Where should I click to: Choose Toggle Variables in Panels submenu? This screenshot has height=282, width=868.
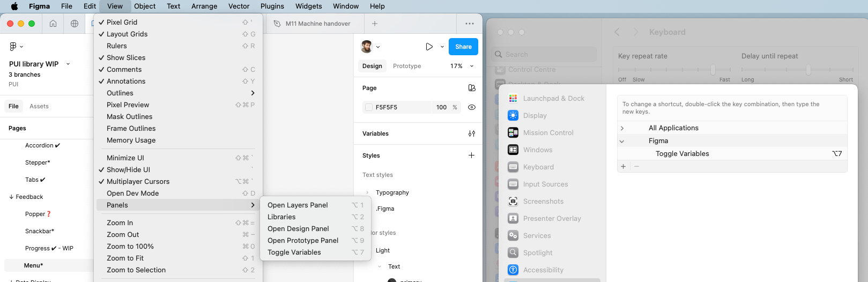point(316,252)
